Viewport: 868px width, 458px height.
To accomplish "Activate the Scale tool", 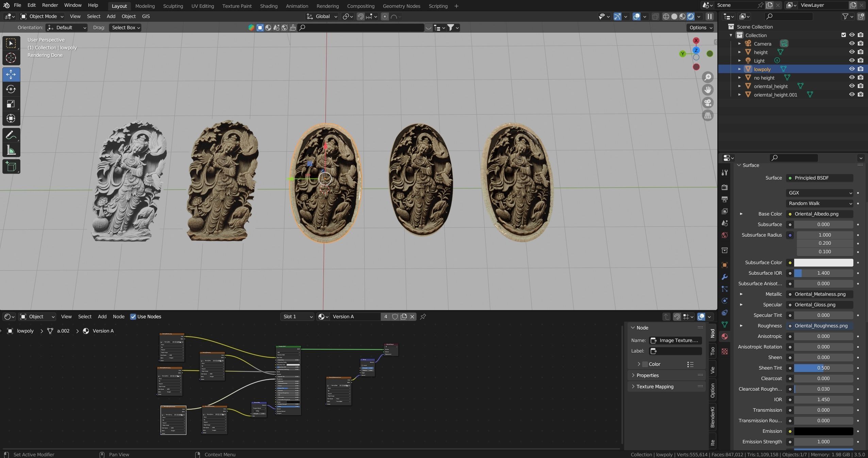I will (x=11, y=104).
